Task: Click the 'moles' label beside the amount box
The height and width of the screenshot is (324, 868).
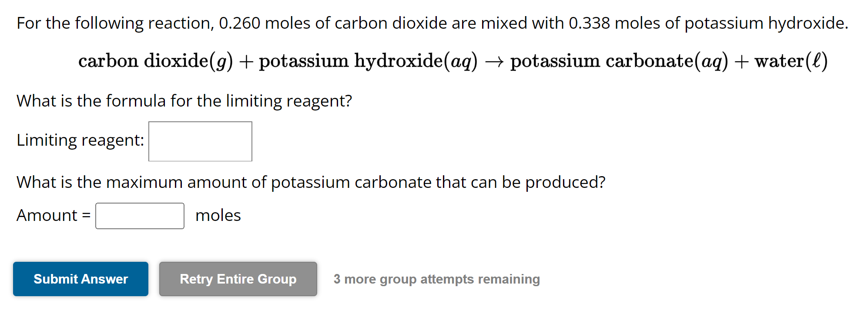Action: pos(217,215)
